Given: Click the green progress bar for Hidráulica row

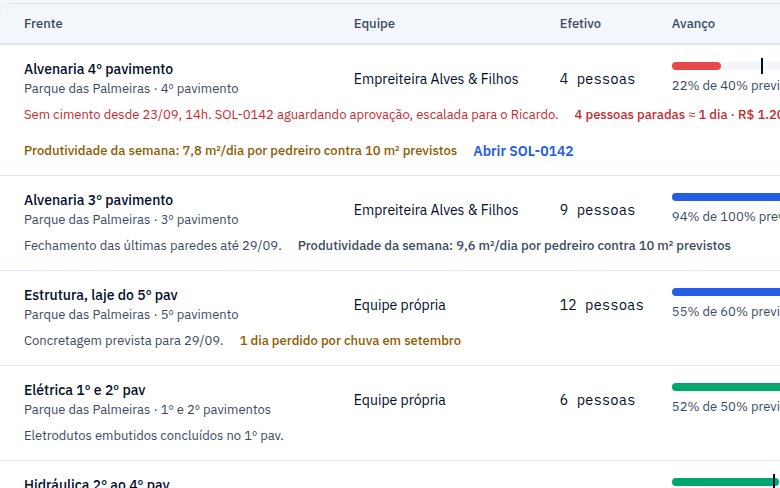Looking at the screenshot, I should click(x=724, y=482).
